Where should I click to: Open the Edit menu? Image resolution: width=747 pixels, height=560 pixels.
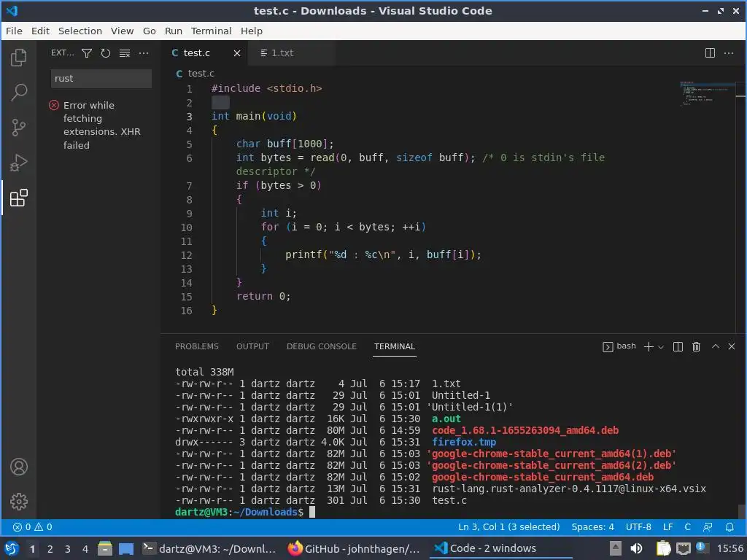click(x=41, y=31)
